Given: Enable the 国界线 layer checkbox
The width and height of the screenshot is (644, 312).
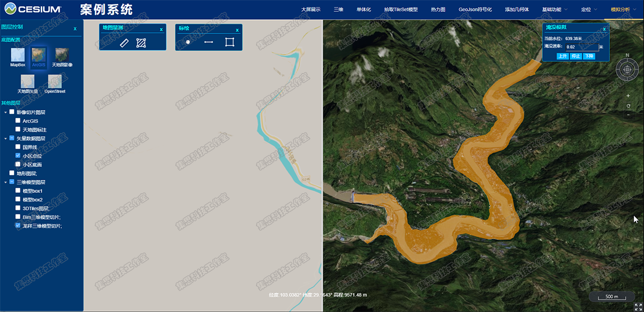Looking at the screenshot, I should pos(18,146).
